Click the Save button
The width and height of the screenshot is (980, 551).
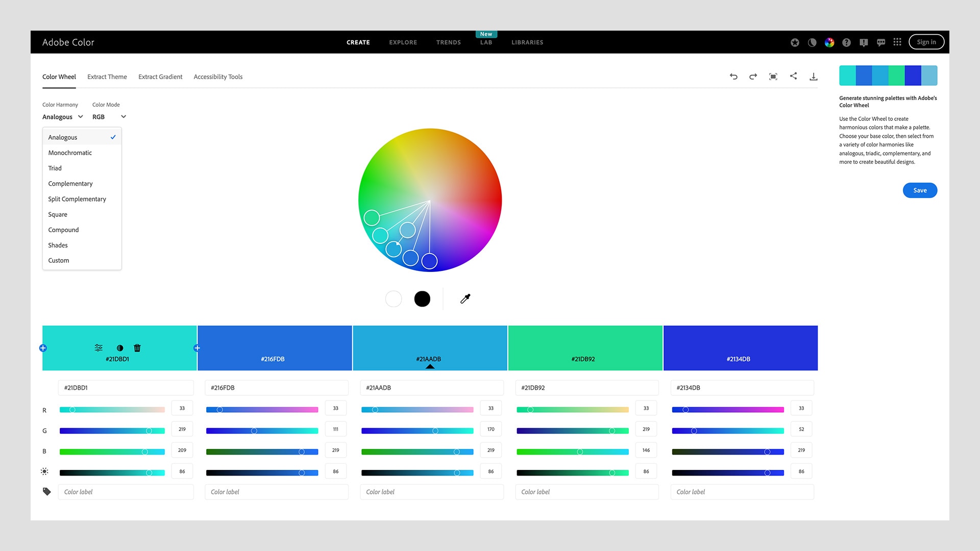point(920,190)
